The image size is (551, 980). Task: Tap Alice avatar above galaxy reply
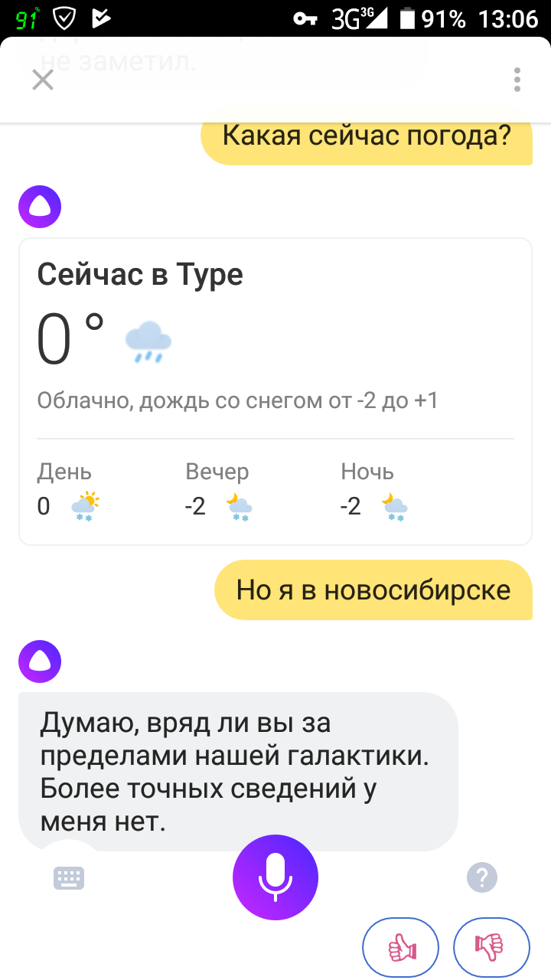tap(40, 661)
